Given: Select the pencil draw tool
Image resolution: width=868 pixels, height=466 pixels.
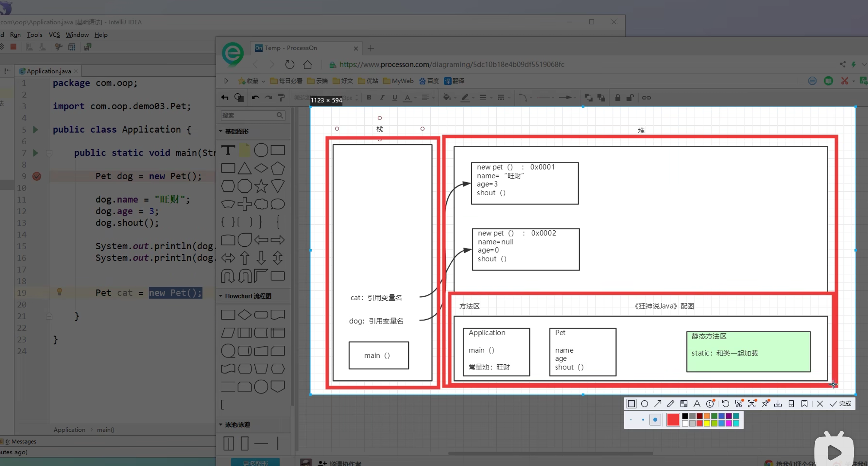Looking at the screenshot, I should [x=670, y=404].
